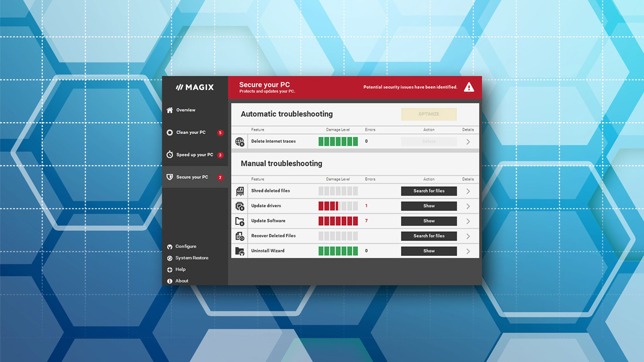Viewport: 644px width, 362px height.
Task: Click the Update drivers icon
Action: [x=240, y=206]
